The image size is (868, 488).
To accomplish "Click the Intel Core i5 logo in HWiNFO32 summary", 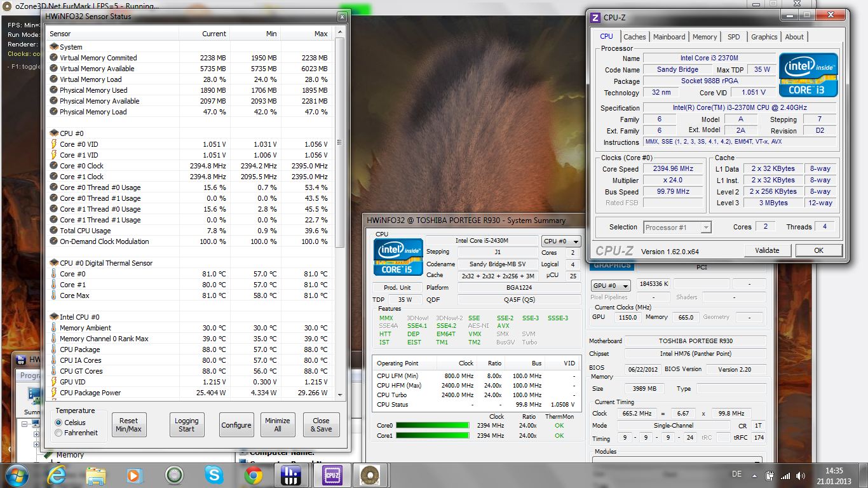I will [398, 257].
